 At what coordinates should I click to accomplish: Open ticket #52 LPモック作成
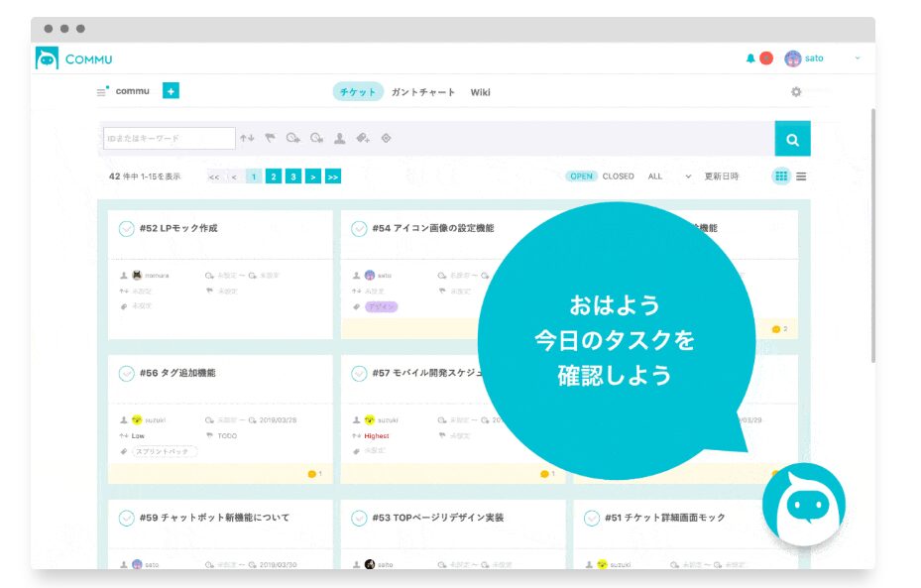pos(178,228)
